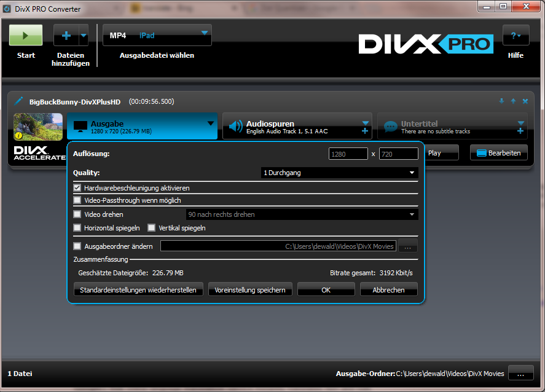The image size is (545, 392).
Task: Check the Video drehen checkbox
Action: (x=77, y=214)
